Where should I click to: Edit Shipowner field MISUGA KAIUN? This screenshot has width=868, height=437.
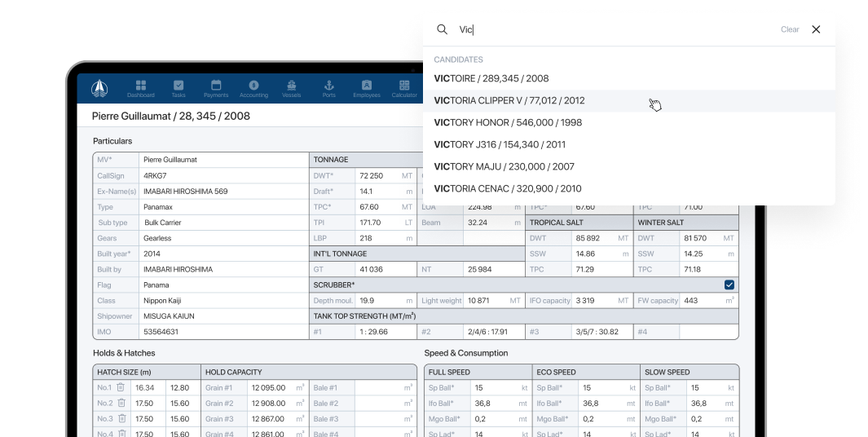pos(223,316)
